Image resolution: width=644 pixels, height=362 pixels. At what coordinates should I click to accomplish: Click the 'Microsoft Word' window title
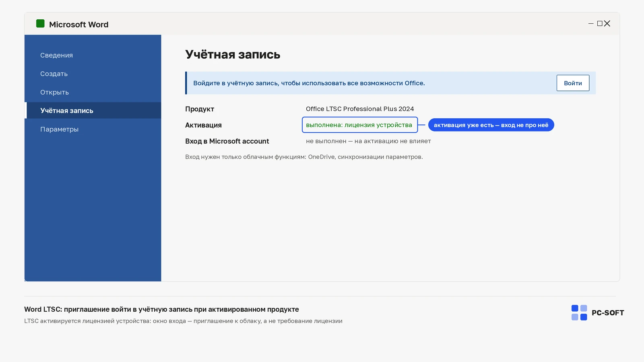click(78, 25)
